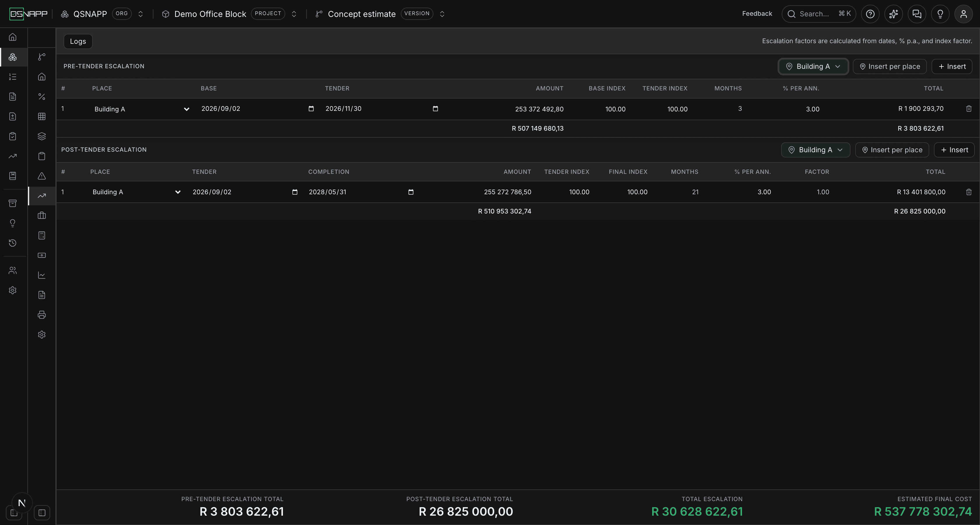Click the Feedback link
980x525 pixels.
click(757, 14)
